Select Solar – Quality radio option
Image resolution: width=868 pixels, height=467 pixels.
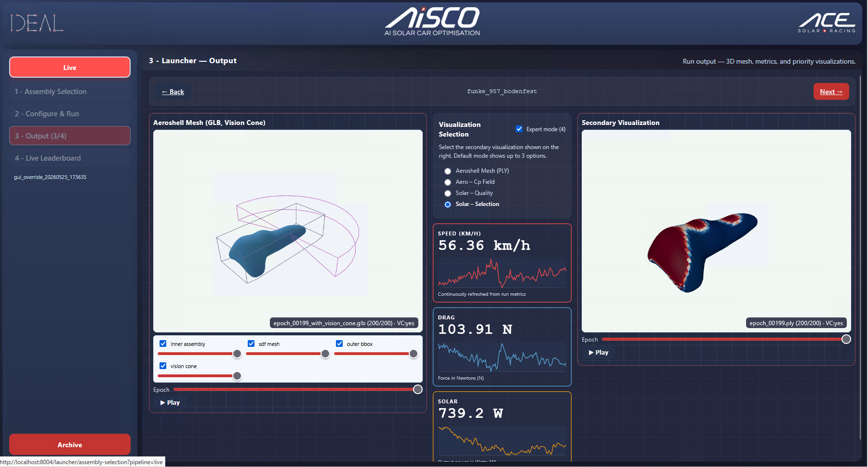pyautogui.click(x=448, y=193)
